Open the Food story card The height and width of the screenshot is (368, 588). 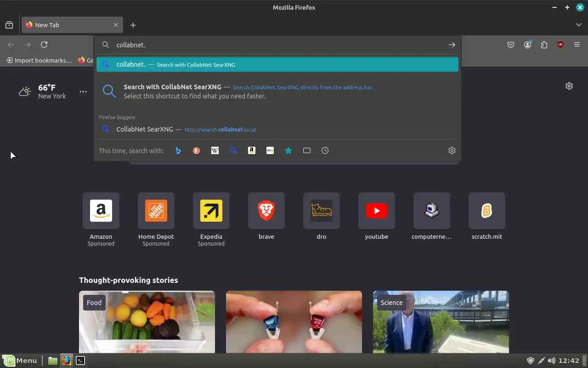(x=147, y=322)
